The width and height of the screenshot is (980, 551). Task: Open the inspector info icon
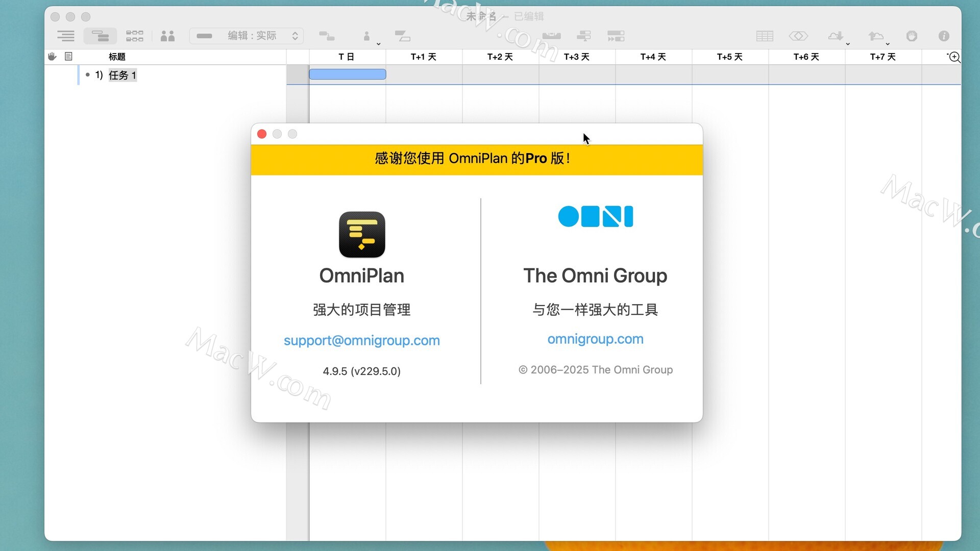pos(944,36)
